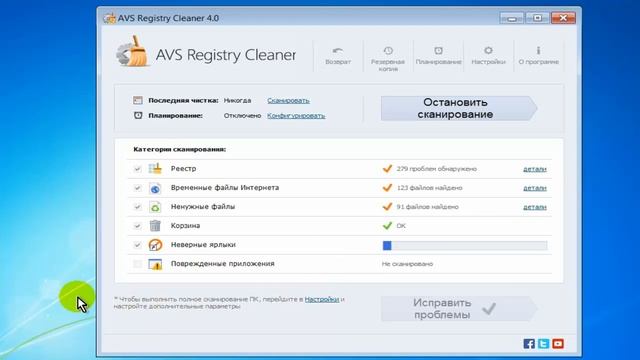Click the Остановить сканирование button
Image resolution: width=640 pixels, height=360 pixels.
click(x=459, y=109)
